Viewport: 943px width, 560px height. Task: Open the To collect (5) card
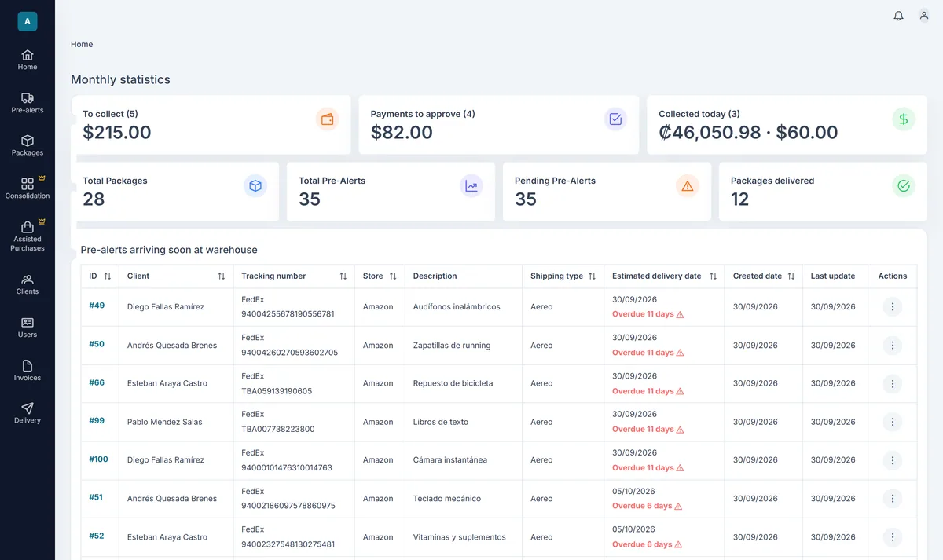pyautogui.click(x=211, y=125)
